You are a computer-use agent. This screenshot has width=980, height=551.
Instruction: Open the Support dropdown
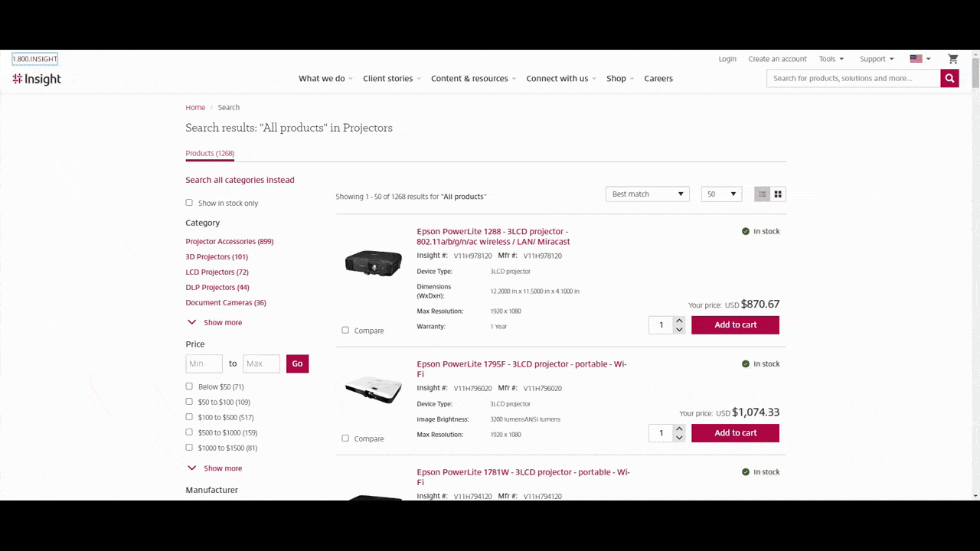click(x=877, y=59)
